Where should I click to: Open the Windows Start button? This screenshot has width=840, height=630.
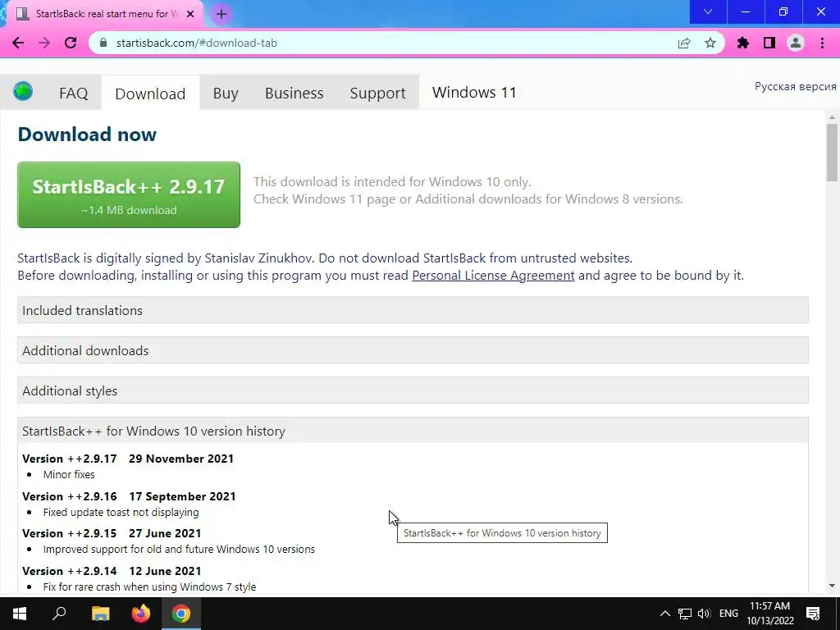(20, 614)
